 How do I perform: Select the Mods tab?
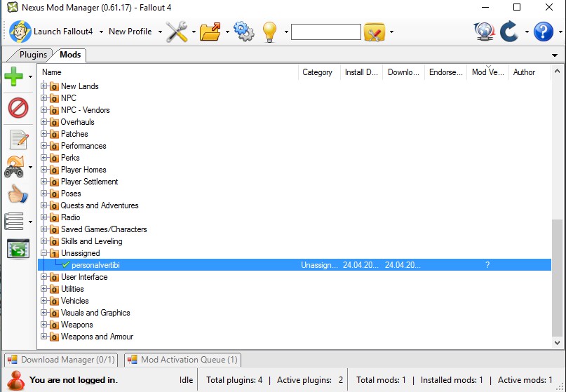pos(70,55)
